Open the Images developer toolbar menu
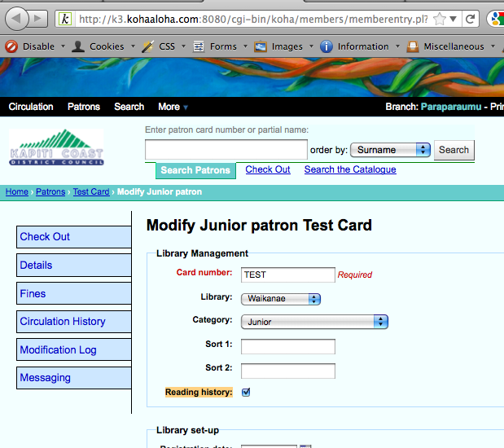Screen dimensions: 504x448 tap(279, 46)
